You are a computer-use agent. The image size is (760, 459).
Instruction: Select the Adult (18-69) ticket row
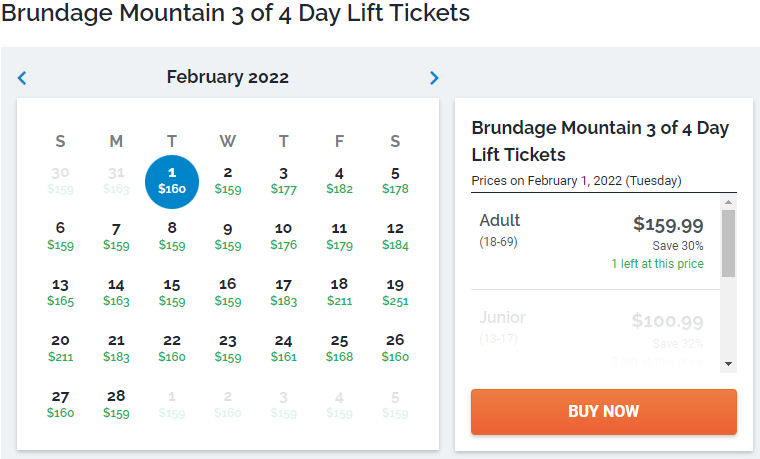(593, 242)
